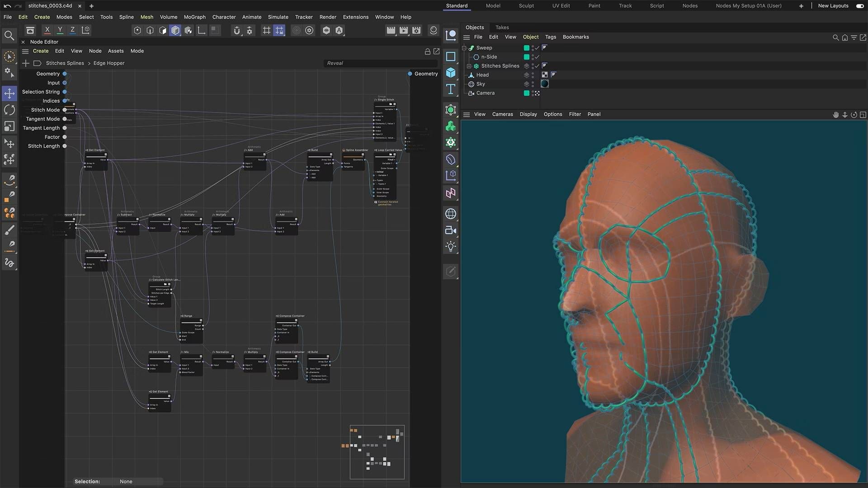Toggle the Sweep object enable checkmark
Image resolution: width=868 pixels, height=488 pixels.
537,48
